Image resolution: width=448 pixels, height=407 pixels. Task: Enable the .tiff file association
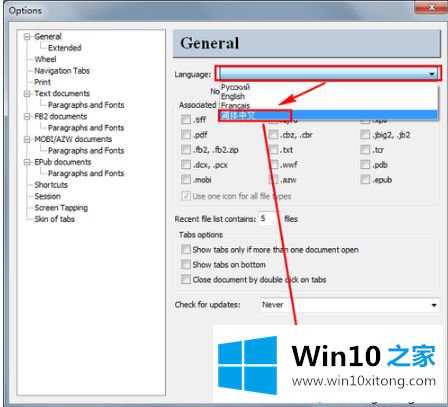[x=186, y=119]
